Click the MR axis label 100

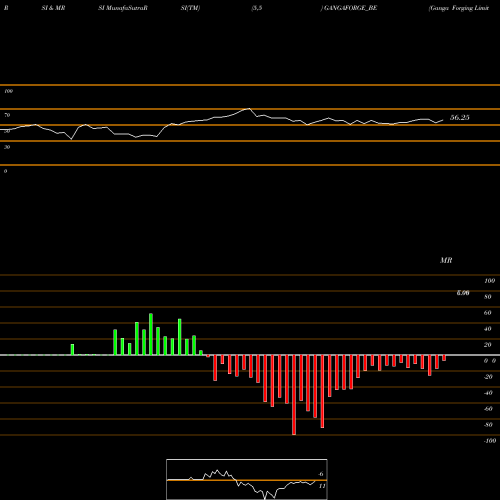point(490,281)
